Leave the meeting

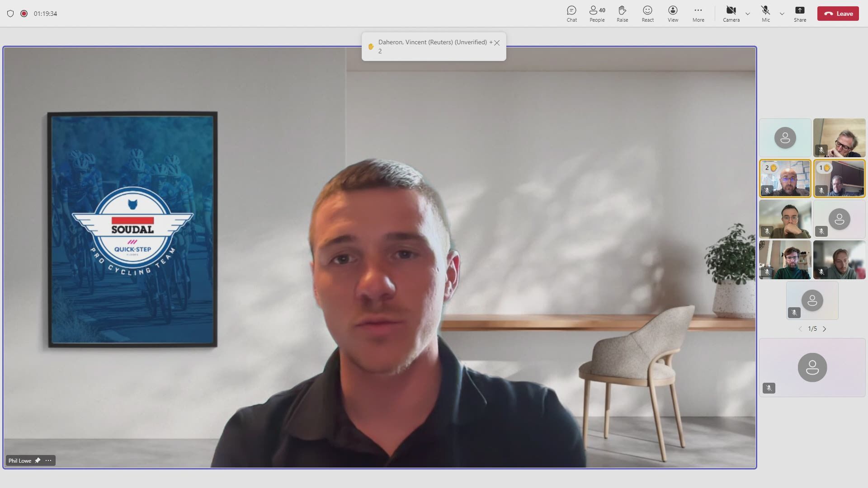tap(838, 14)
